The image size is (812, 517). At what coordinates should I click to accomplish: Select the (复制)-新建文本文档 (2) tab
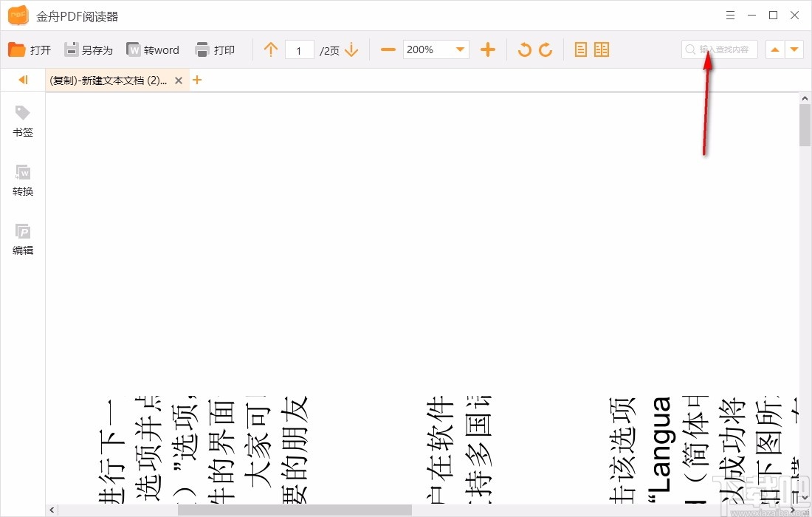(x=109, y=81)
